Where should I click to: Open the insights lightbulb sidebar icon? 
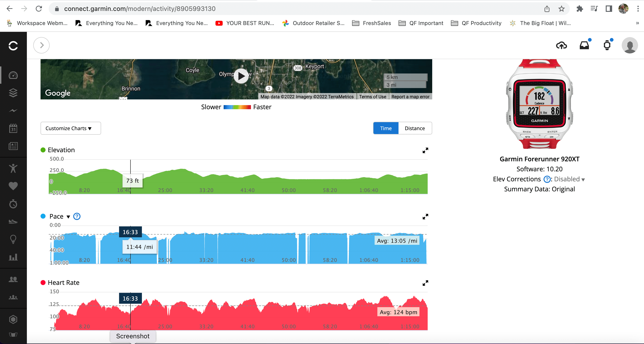pyautogui.click(x=13, y=239)
